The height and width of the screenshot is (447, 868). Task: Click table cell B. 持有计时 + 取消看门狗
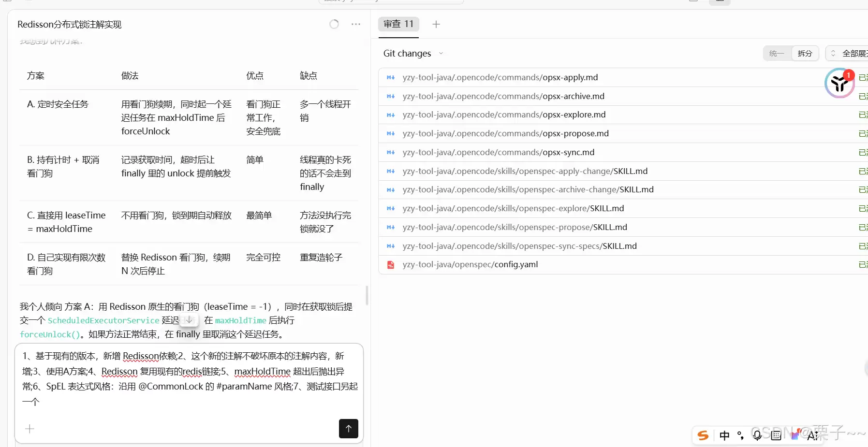(x=63, y=166)
